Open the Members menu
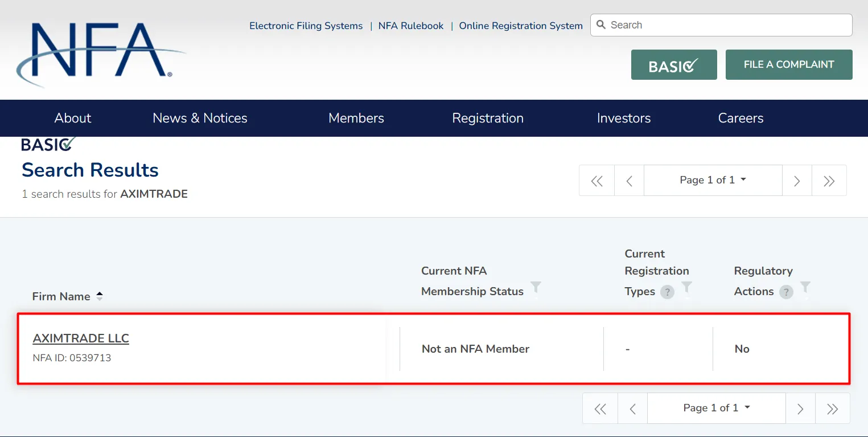Screen dimensions: 868x437 (x=356, y=118)
